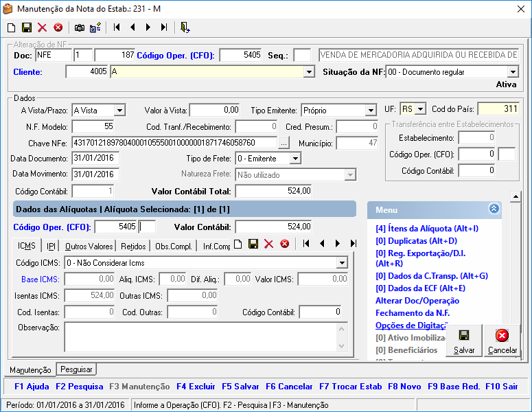Click F8 Novo in the function key bar
Screen dimensions: 532x412
(404, 387)
